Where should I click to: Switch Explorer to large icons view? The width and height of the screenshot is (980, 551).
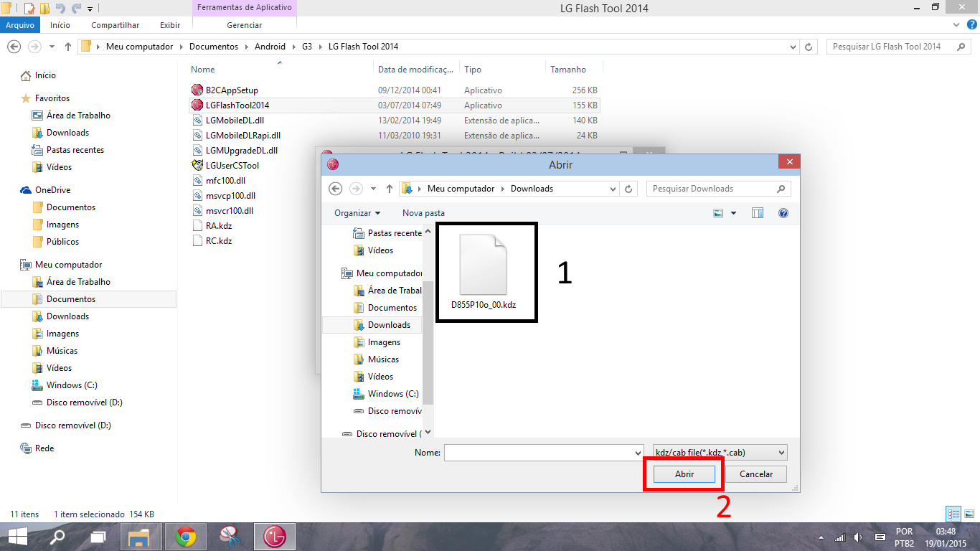point(969,514)
